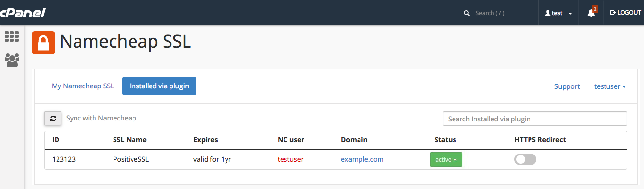Viewport: 644px width, 189px height.
Task: Click the HTTPS Redirect column header
Action: [540, 140]
